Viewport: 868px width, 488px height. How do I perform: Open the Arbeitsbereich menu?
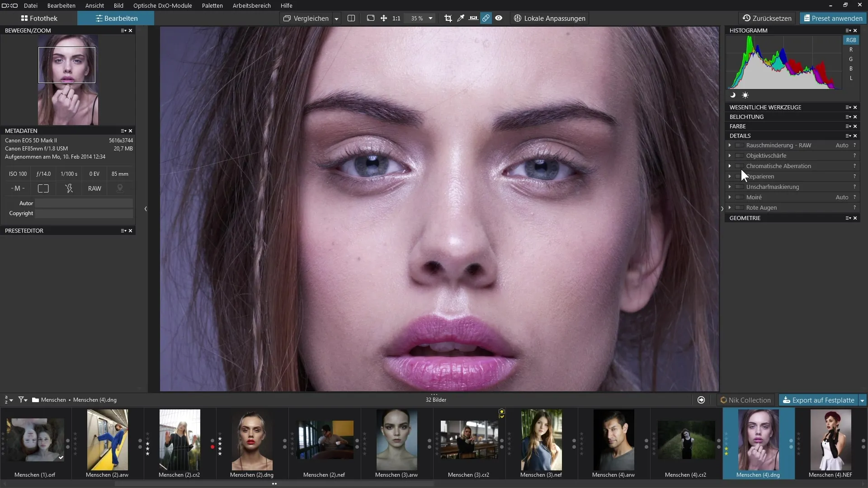point(251,5)
